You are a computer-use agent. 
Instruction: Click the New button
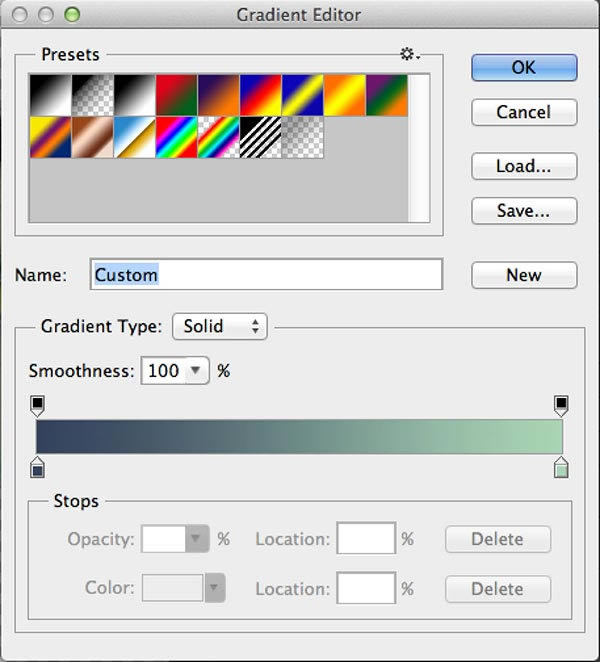pos(524,275)
